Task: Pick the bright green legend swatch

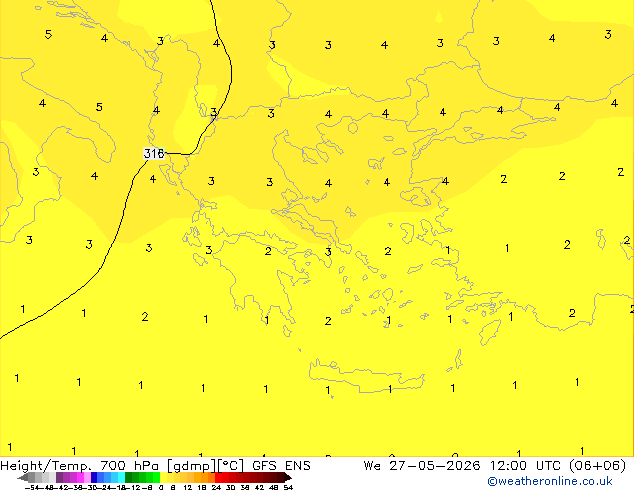Action: pos(156,477)
